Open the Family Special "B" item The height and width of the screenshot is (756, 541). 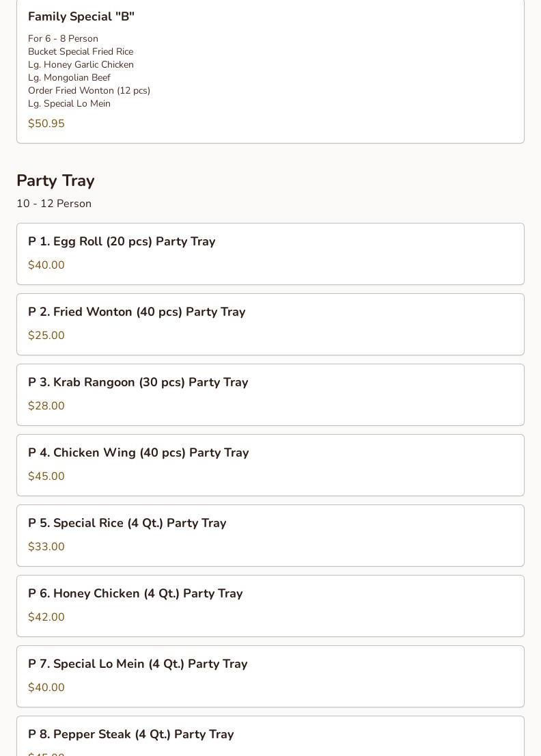81,16
